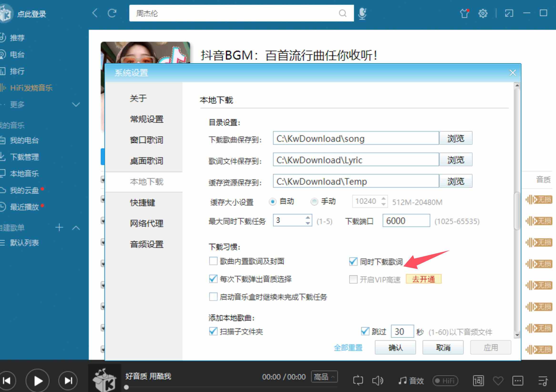Open the 音频设置 settings tab
Viewport: 556px width, 392px height.
click(147, 244)
